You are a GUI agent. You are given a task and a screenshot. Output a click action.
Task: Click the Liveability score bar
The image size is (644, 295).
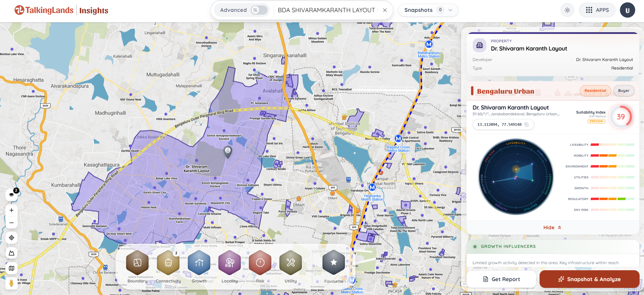pos(612,145)
